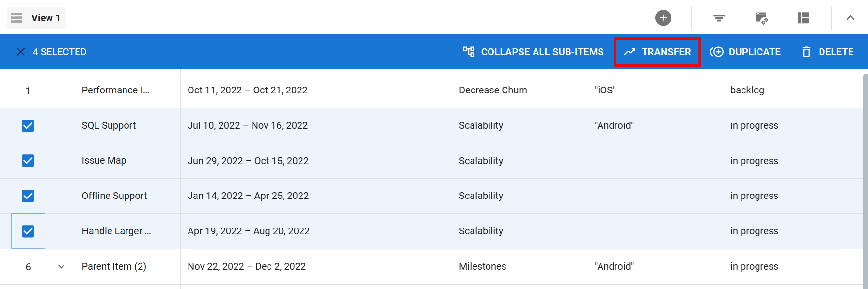The height and width of the screenshot is (289, 868).
Task: Open the filter icon in toolbar
Action: pyautogui.click(x=719, y=18)
